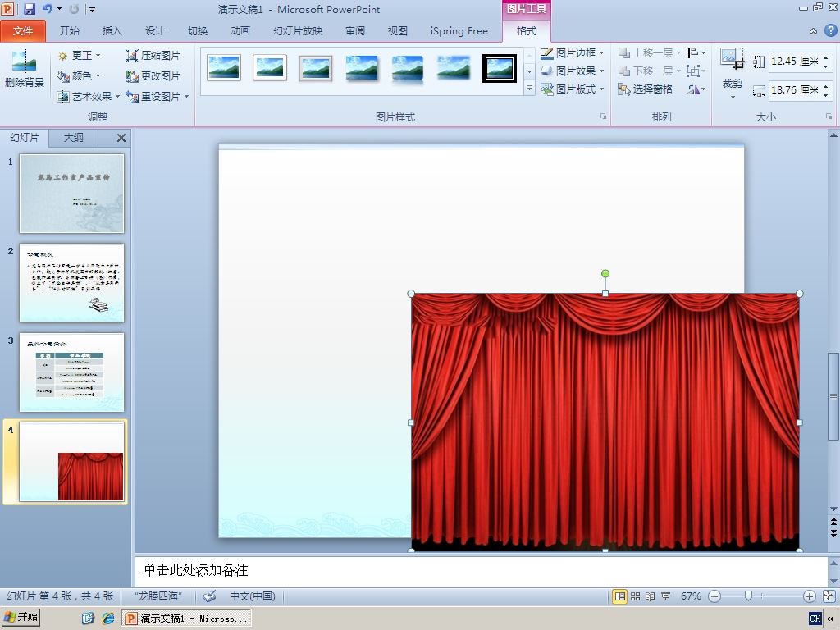Click the Save icon in quick access toolbar

(x=30, y=8)
